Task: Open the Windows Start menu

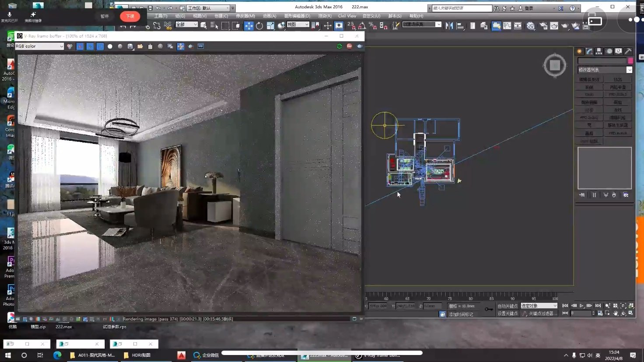Action: (7, 355)
